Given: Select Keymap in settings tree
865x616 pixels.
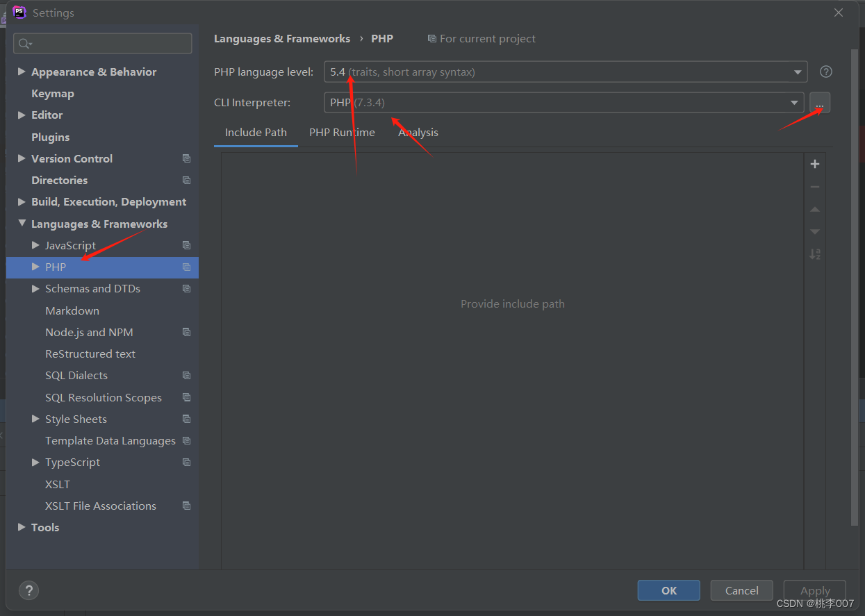Looking at the screenshot, I should click(52, 93).
